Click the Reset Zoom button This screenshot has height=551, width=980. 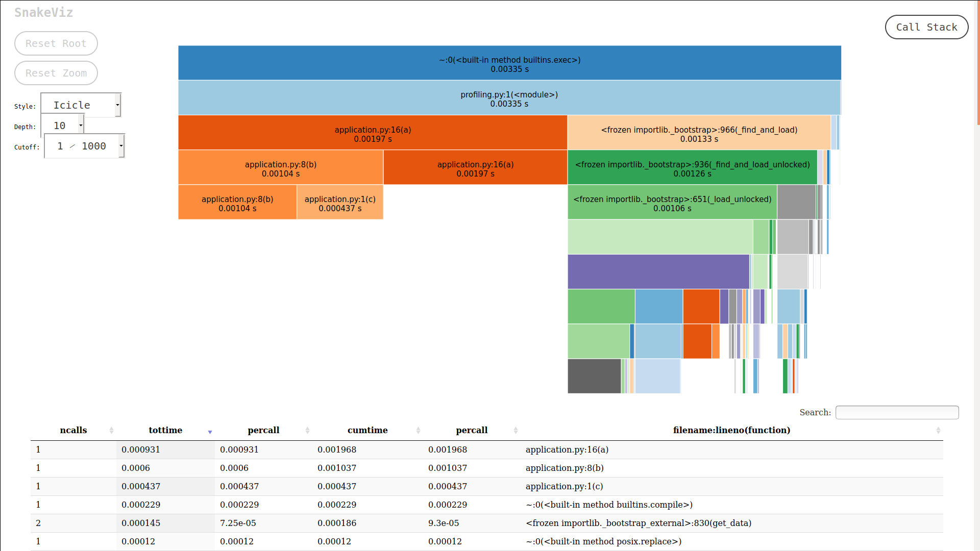click(x=55, y=72)
